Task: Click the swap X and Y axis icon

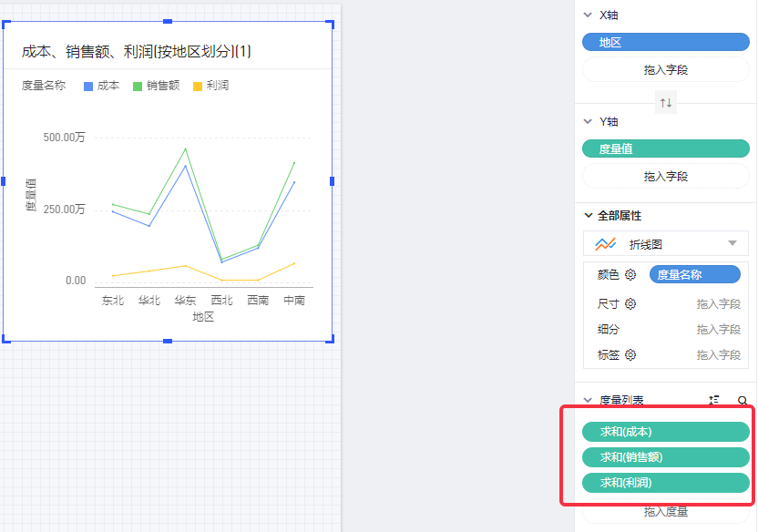Action: (666, 103)
